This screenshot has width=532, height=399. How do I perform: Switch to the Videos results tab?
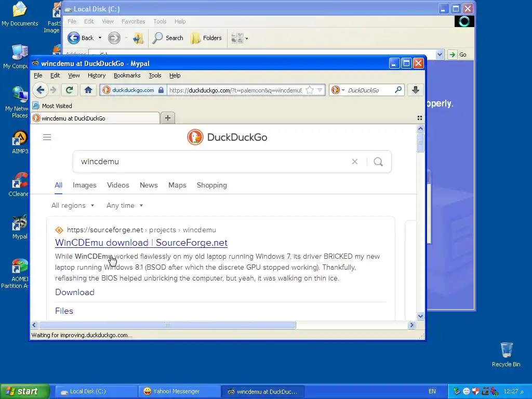point(118,185)
